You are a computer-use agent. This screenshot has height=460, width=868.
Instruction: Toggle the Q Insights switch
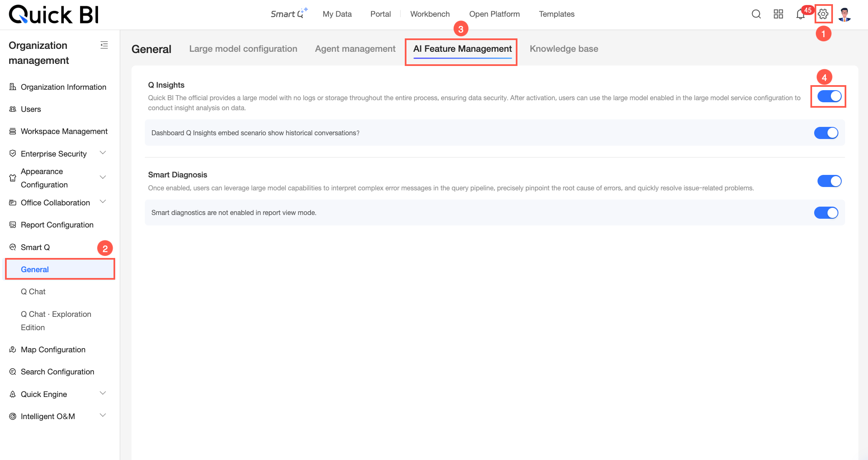[x=829, y=96]
